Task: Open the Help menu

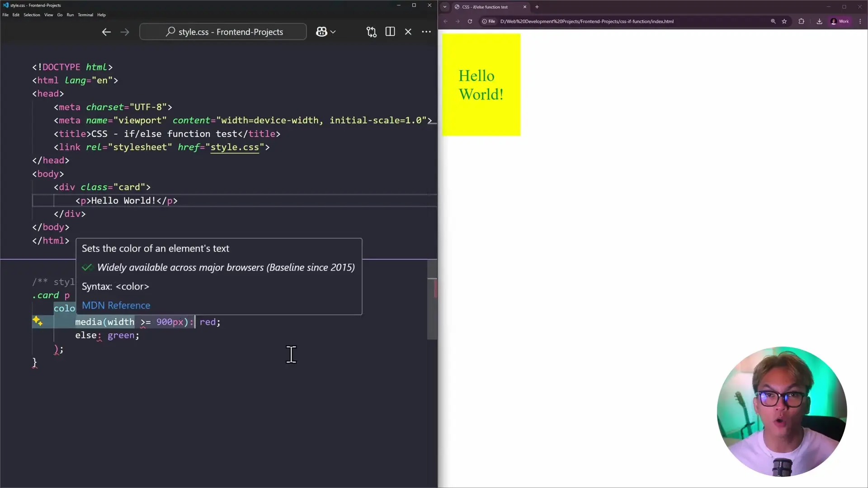Action: click(x=102, y=15)
